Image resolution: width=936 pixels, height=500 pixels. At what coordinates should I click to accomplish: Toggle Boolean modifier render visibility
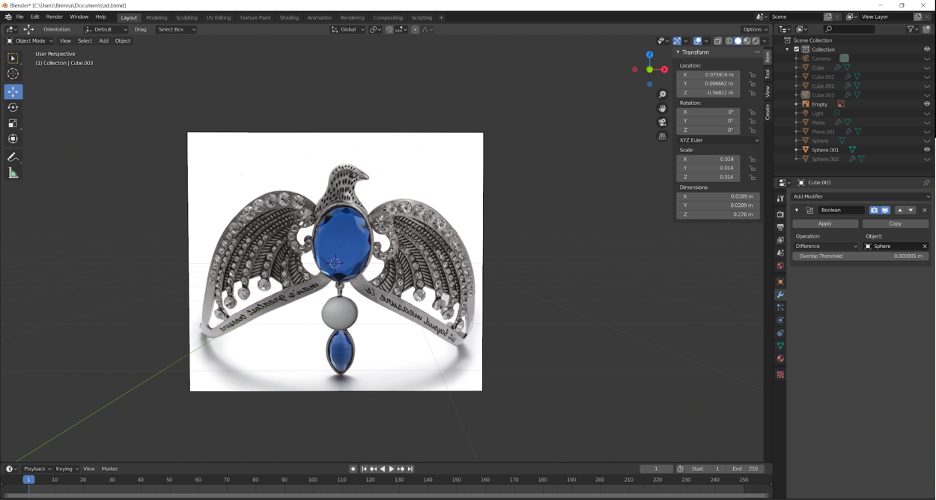coord(874,210)
